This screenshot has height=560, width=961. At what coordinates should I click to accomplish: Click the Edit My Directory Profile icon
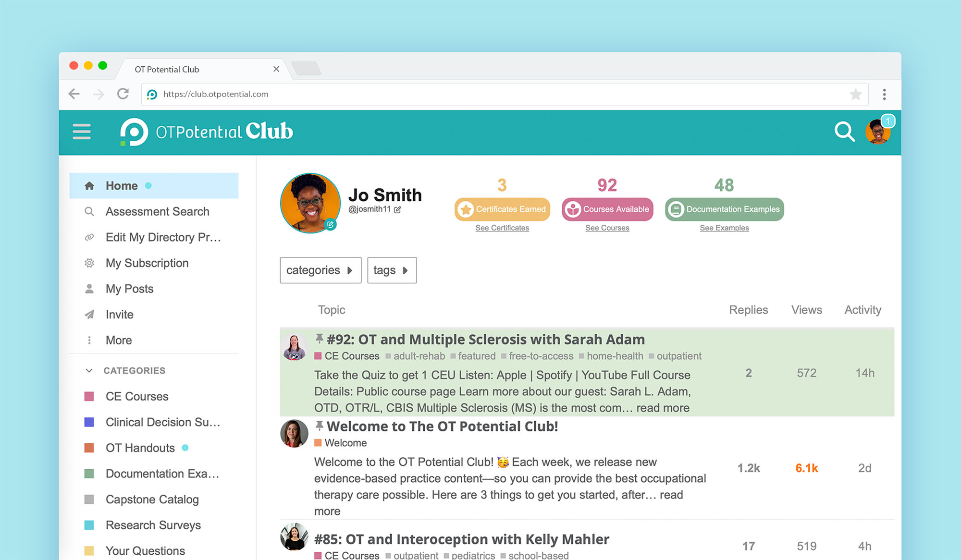tap(89, 237)
